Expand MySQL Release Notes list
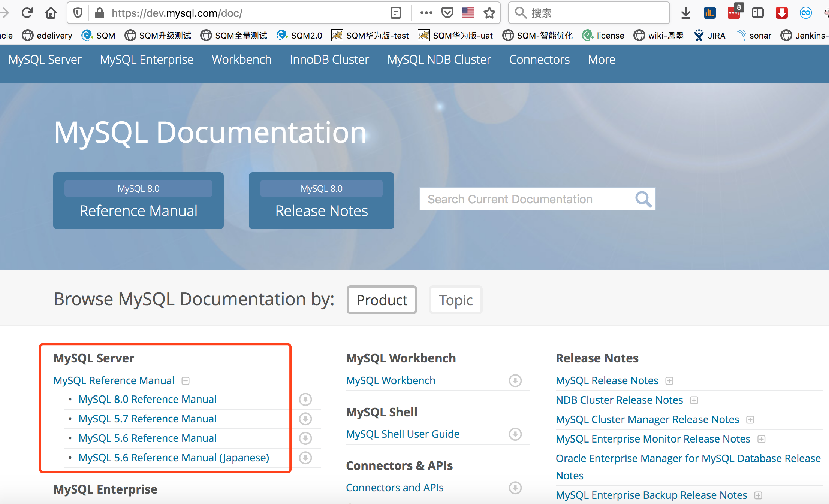This screenshot has height=504, width=829. (x=669, y=381)
